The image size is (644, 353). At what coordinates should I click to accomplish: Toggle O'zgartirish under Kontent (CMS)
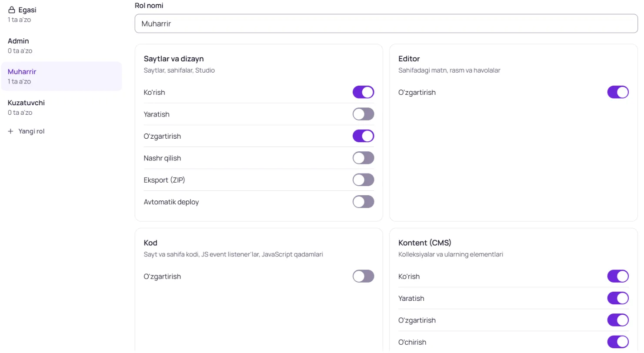(x=618, y=320)
